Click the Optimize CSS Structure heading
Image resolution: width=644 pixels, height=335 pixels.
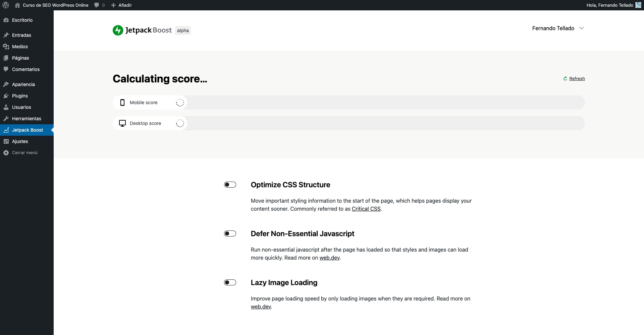pyautogui.click(x=290, y=185)
